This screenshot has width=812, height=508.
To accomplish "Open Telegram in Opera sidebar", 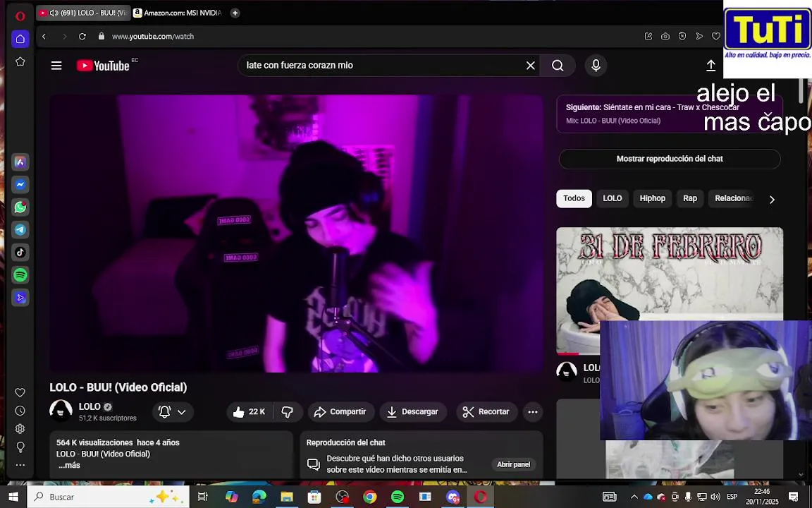I will 20,229.
